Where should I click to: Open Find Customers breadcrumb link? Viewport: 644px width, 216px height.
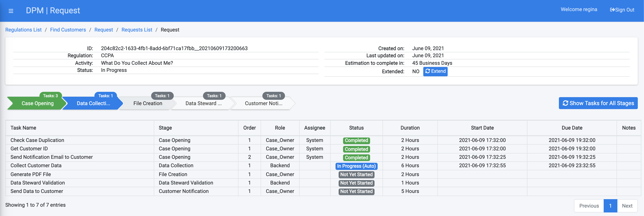[68, 30]
